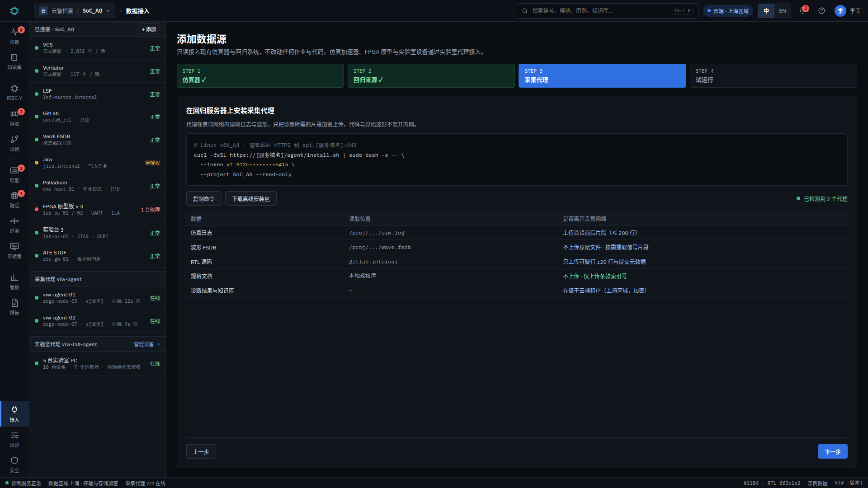Image resolution: width=868 pixels, height=488 pixels.
Task: Select the Jira 待授权 data source row
Action: (x=98, y=163)
